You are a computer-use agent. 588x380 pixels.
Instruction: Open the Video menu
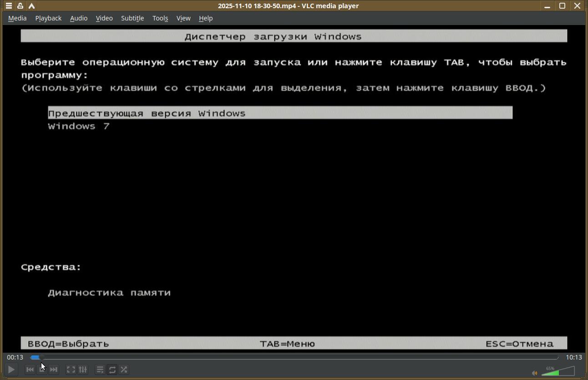coord(104,18)
